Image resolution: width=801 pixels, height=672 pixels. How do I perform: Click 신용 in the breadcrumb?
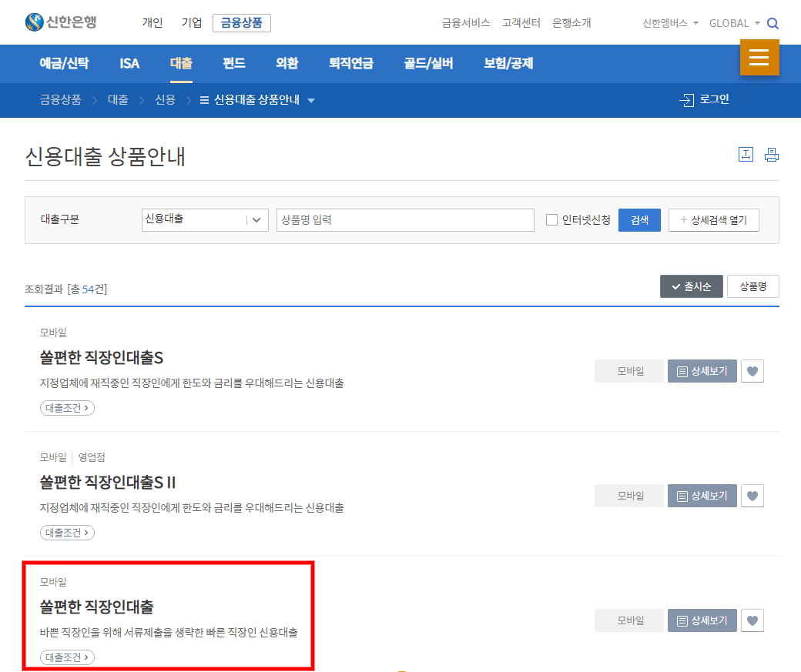click(x=165, y=99)
